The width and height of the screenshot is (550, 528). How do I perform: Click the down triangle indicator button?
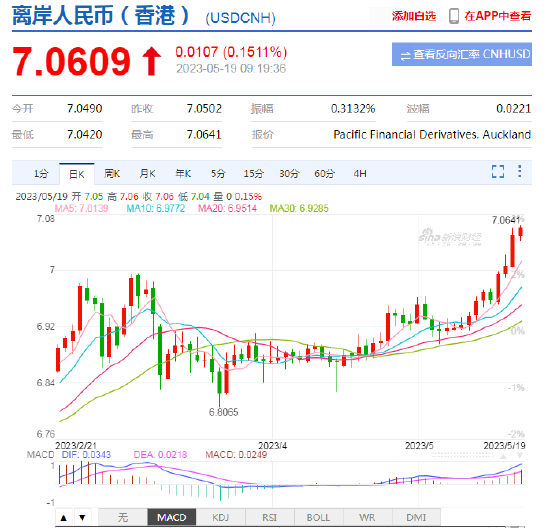click(82, 517)
